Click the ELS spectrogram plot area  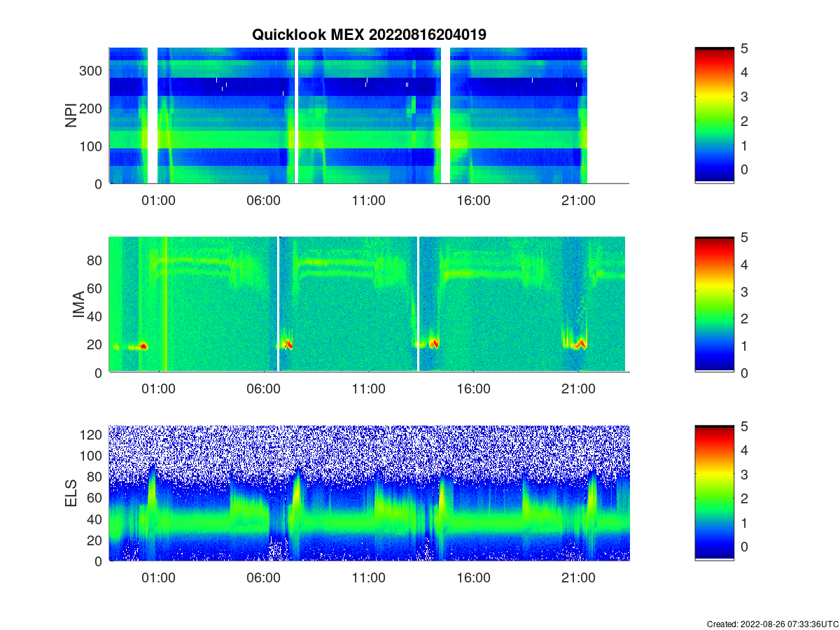369,493
